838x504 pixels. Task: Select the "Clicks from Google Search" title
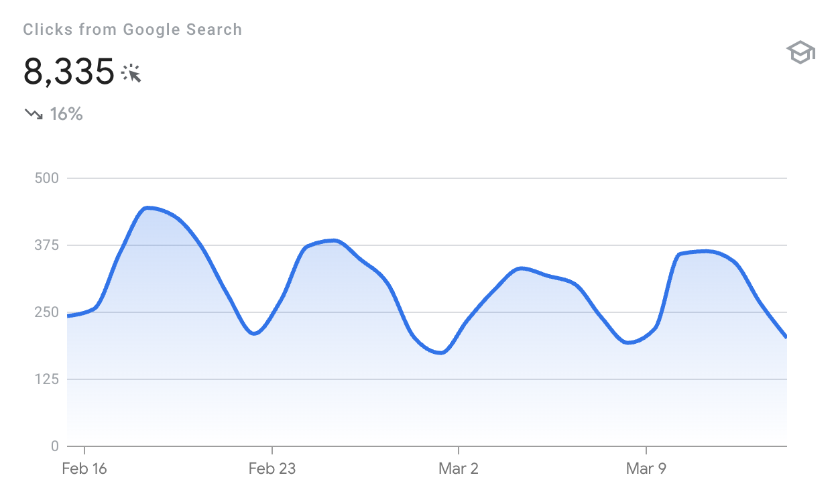click(132, 29)
